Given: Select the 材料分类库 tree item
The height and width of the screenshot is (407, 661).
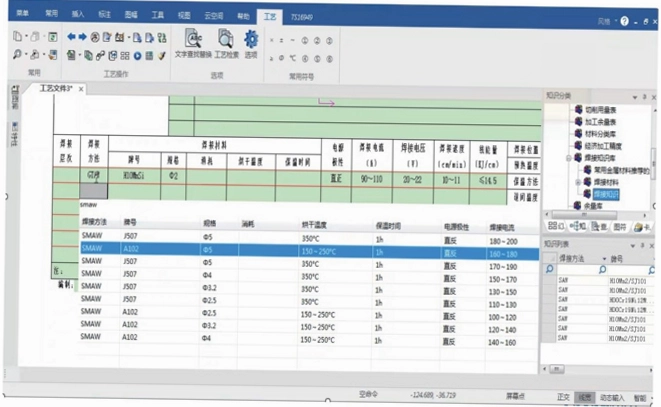Looking at the screenshot, I should (600, 134).
